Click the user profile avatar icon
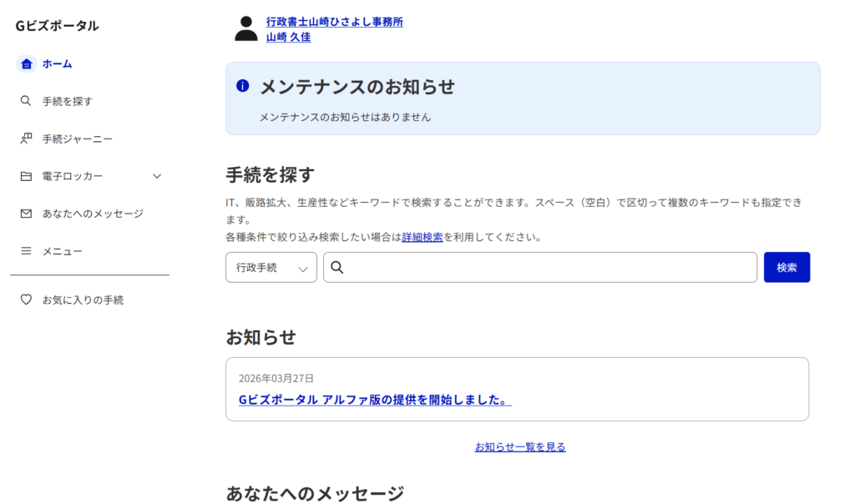Viewport: 855px width, 504px height. [x=246, y=28]
